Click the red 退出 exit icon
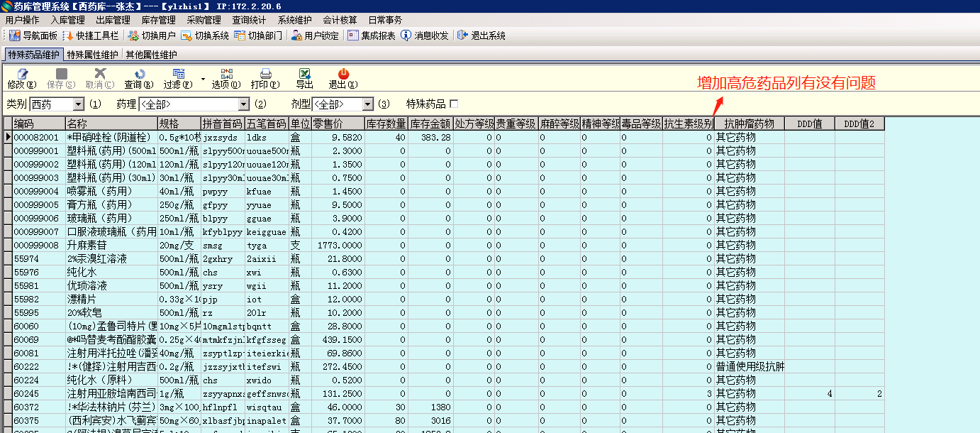 (x=343, y=75)
